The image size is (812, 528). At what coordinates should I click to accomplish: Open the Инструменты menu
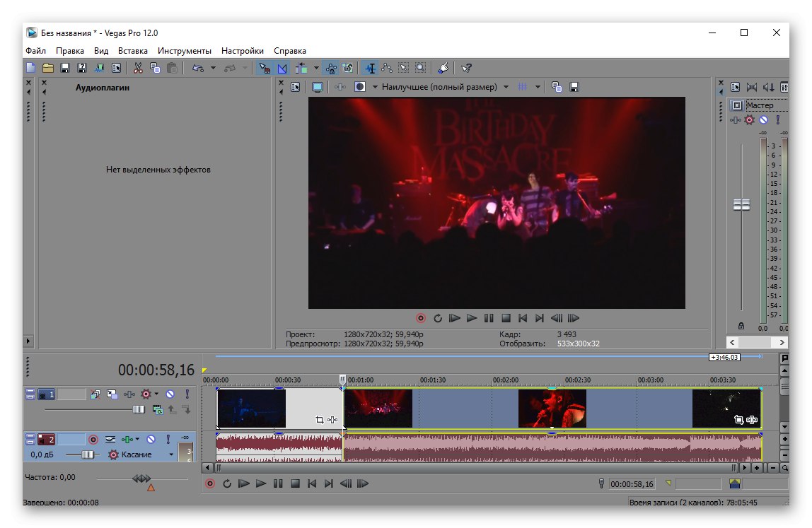tap(184, 51)
